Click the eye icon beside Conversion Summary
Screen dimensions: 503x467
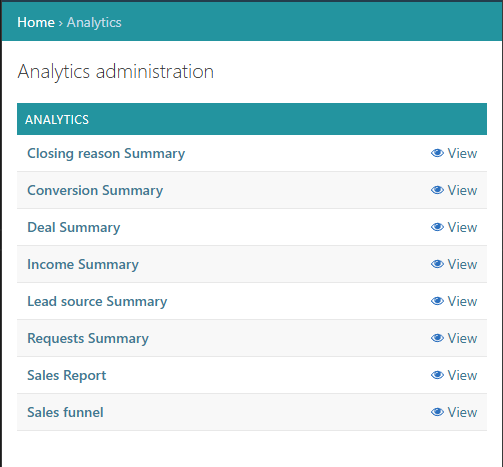(x=437, y=190)
